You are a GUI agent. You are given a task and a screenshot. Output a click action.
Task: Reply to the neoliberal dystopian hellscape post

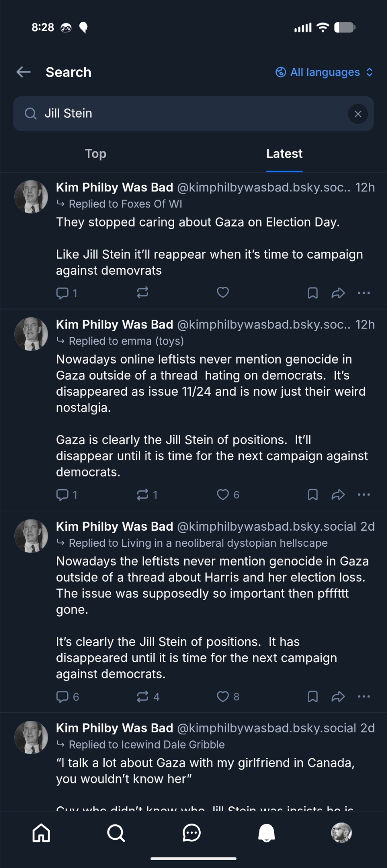[63, 697]
